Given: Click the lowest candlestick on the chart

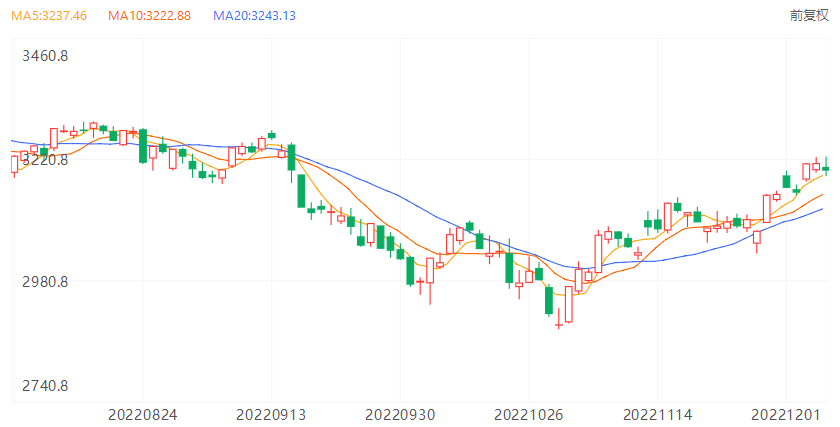Looking at the screenshot, I should (559, 324).
